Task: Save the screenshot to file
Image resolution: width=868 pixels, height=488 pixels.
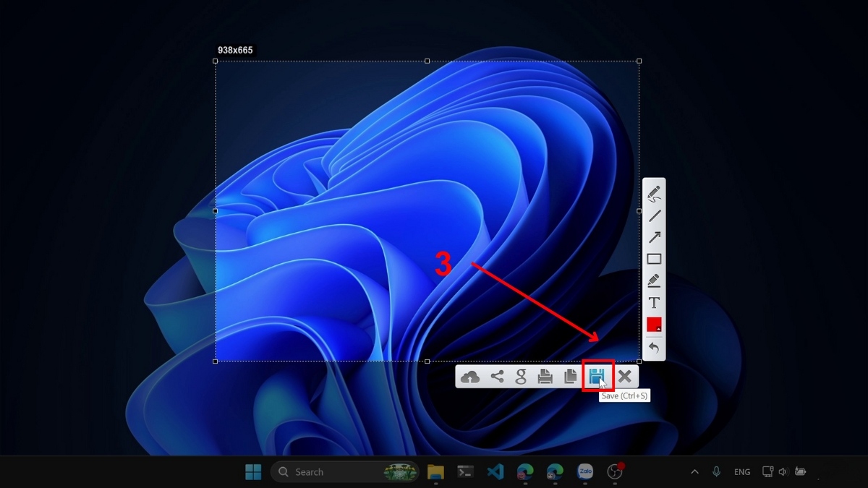Action: coord(597,376)
